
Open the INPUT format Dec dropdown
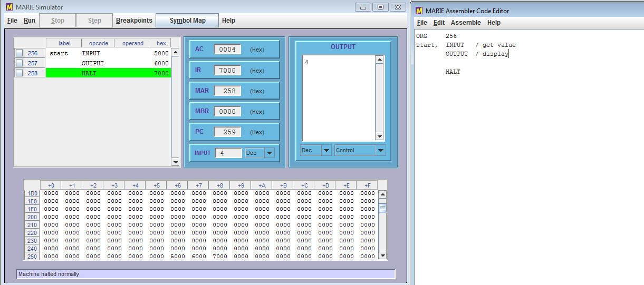(270, 153)
